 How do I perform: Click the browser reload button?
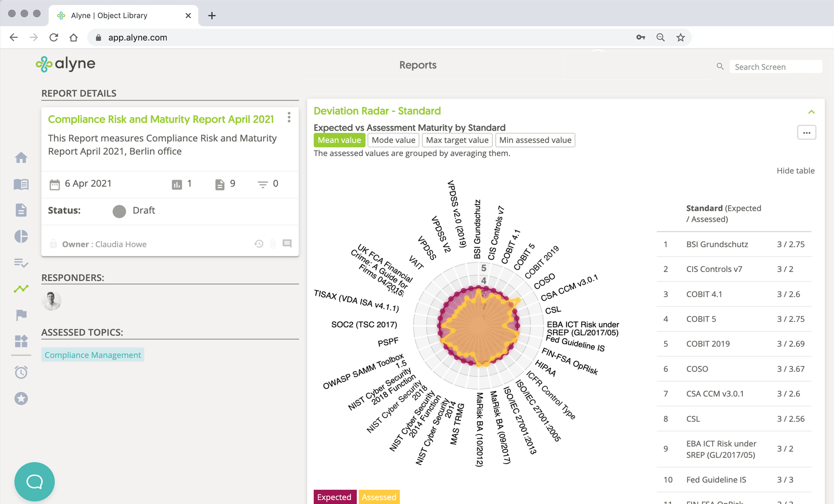54,37
